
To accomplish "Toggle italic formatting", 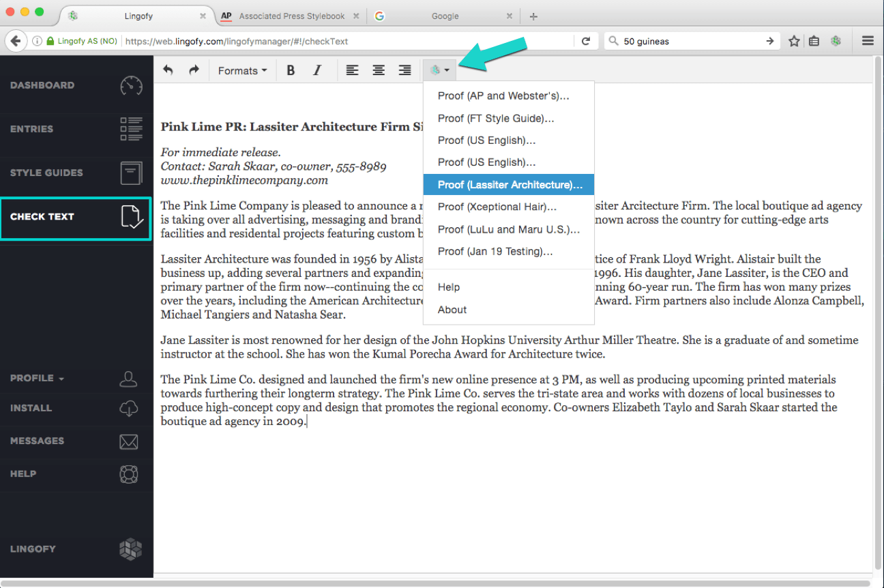I will tap(316, 70).
